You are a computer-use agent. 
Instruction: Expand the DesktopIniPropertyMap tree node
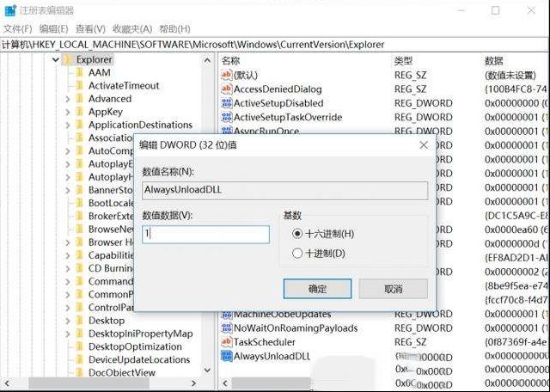click(68, 334)
